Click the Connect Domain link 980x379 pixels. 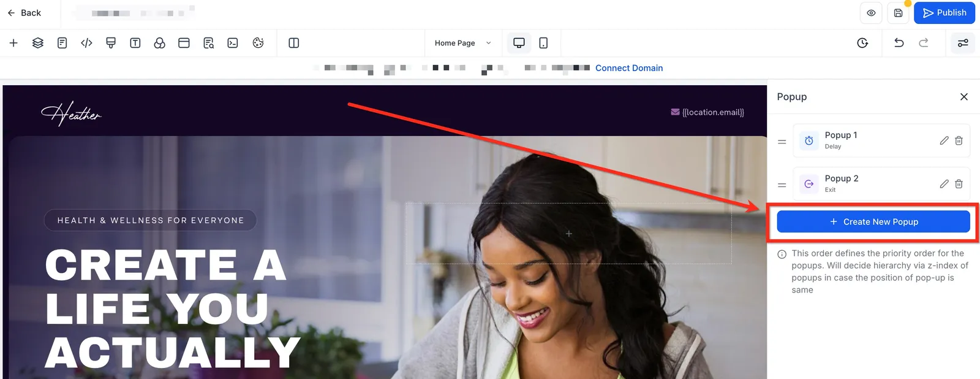point(629,68)
